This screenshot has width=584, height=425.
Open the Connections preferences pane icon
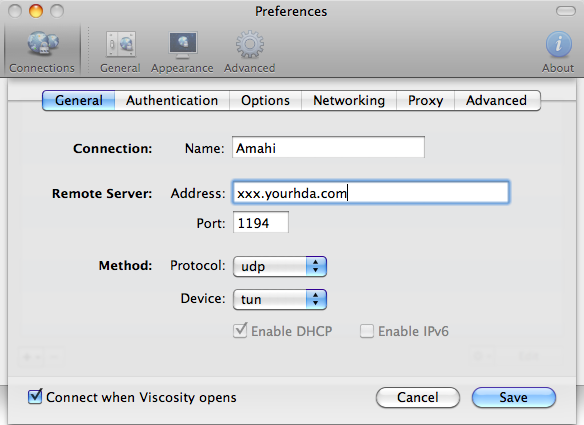[x=43, y=44]
